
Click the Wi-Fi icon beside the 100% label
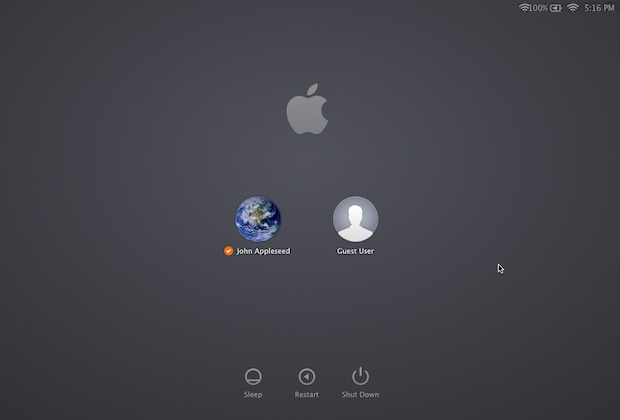pos(524,8)
